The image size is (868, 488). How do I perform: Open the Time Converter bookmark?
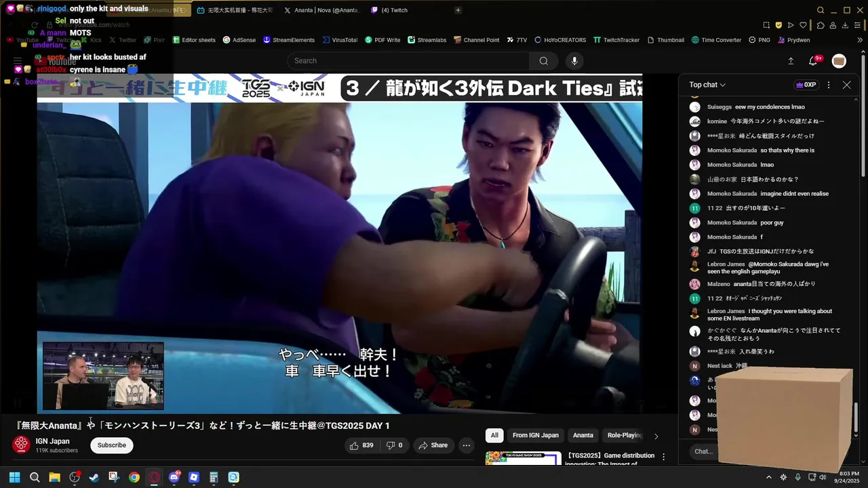pos(717,40)
